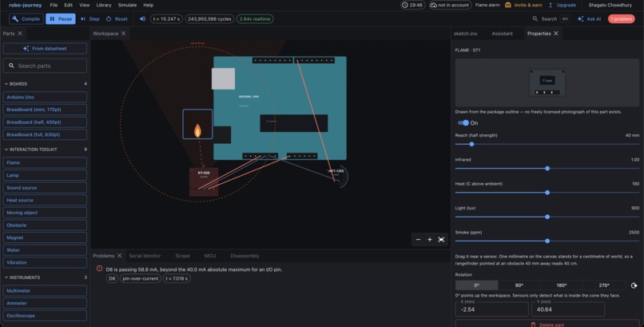
Task: Open the Scope tab
Action: point(182,256)
